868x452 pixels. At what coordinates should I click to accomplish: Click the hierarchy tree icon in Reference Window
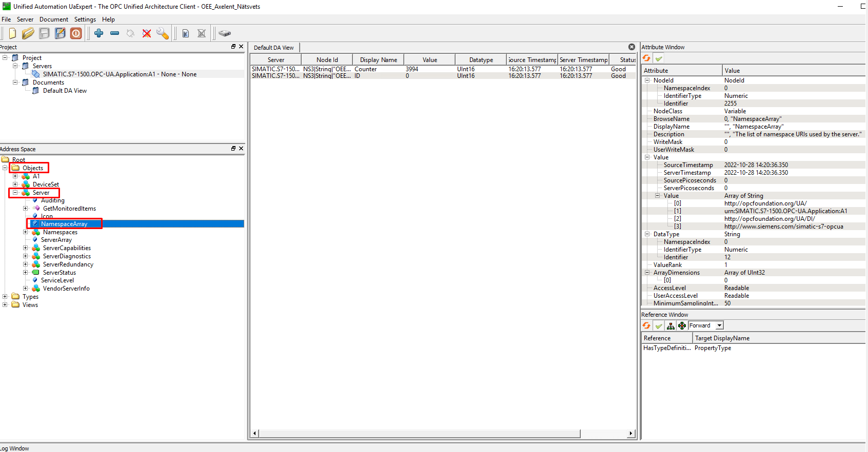[670, 326]
